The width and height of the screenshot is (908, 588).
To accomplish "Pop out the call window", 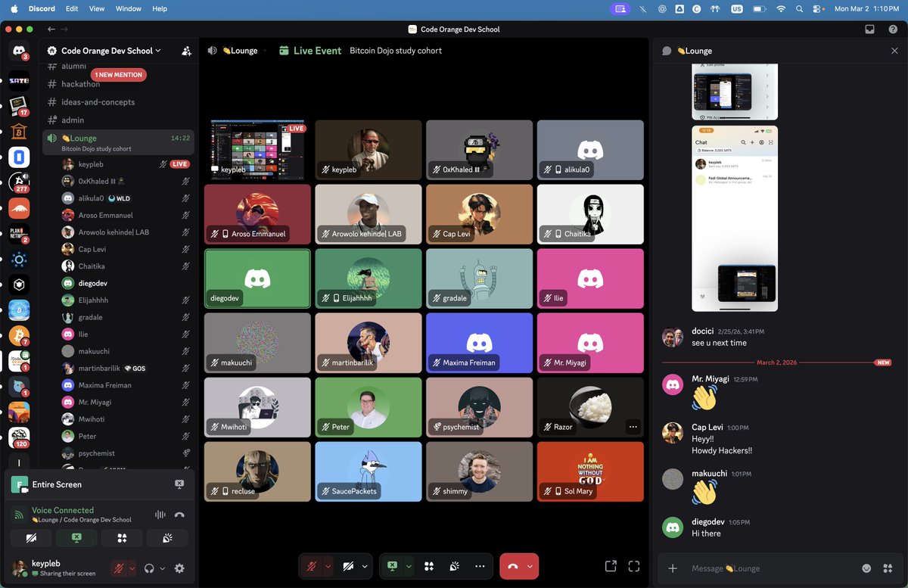I will point(611,566).
